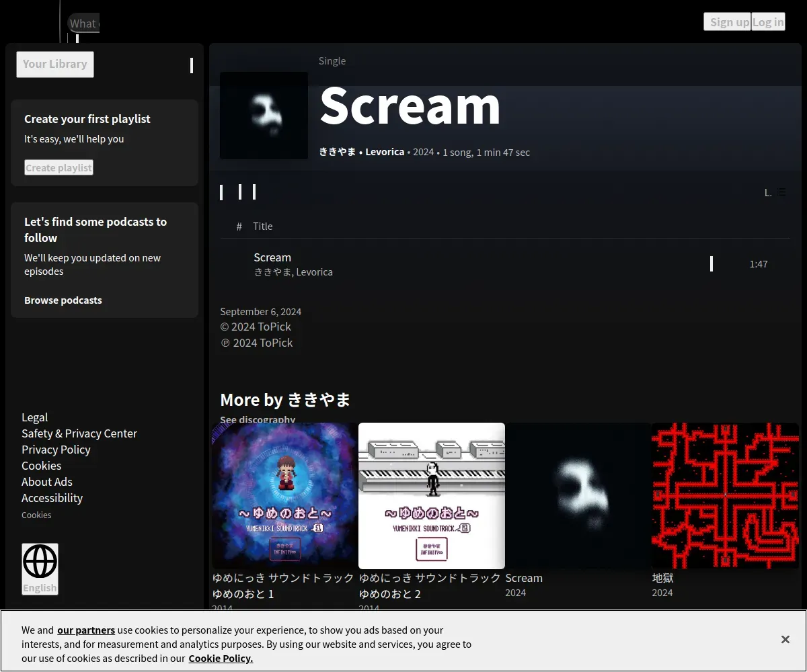Image resolution: width=807 pixels, height=672 pixels.
Task: Click the '© 2024 ToPick' copyright line
Action: pyautogui.click(x=256, y=327)
